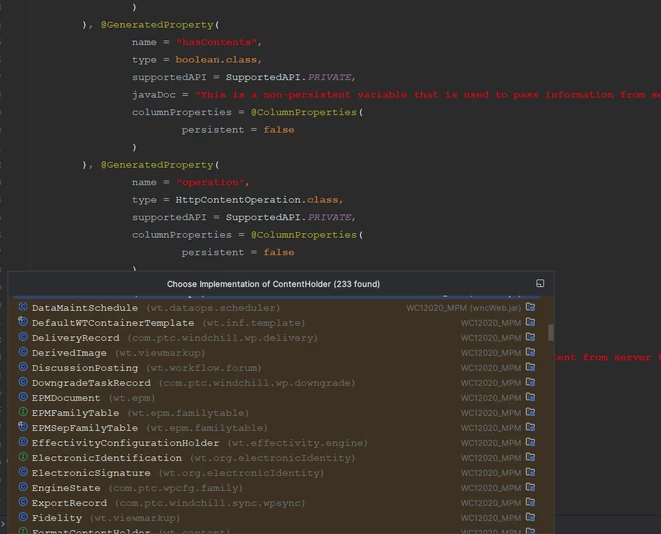661x534 pixels.
Task: Click library folder icon on Fidelity row
Action: coord(530,517)
